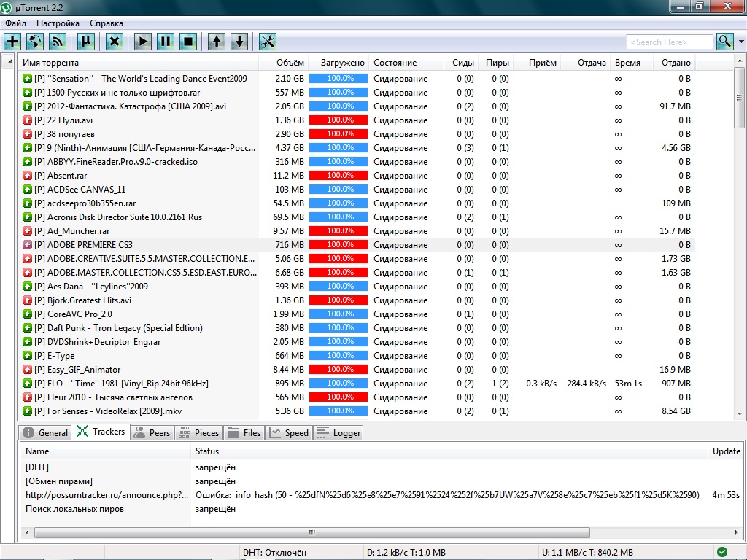Click the Remove torrent X icon

[x=115, y=42]
